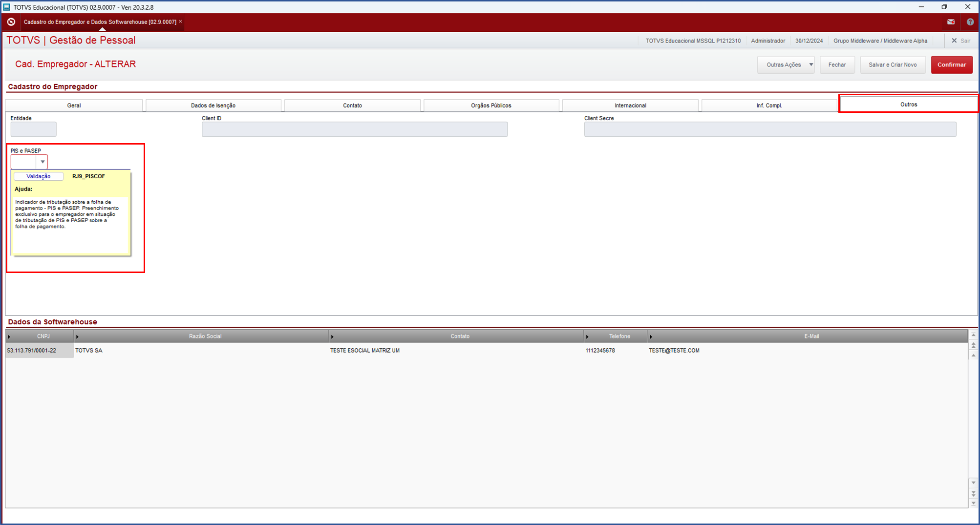
Task: Click the Entidade input field
Action: pyautogui.click(x=33, y=129)
